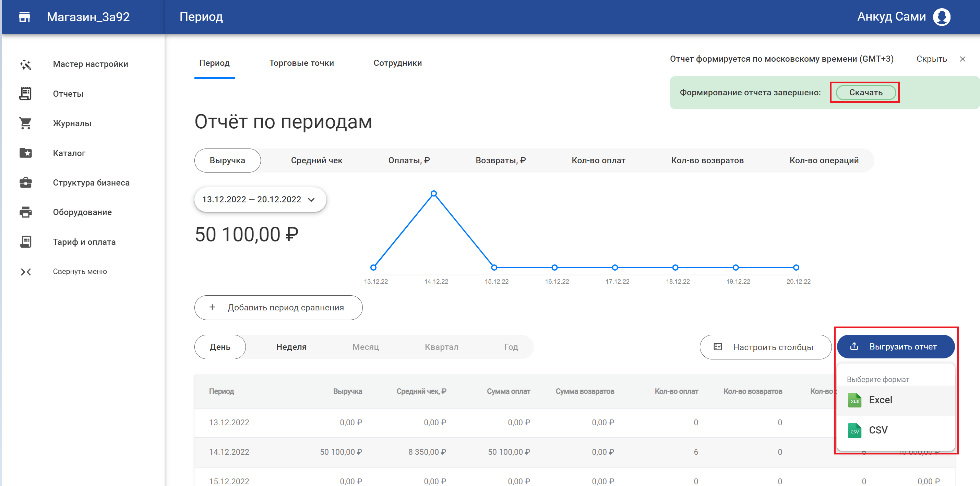This screenshot has height=486, width=980.
Task: Click the Журналы shopping cart icon
Action: [25, 123]
